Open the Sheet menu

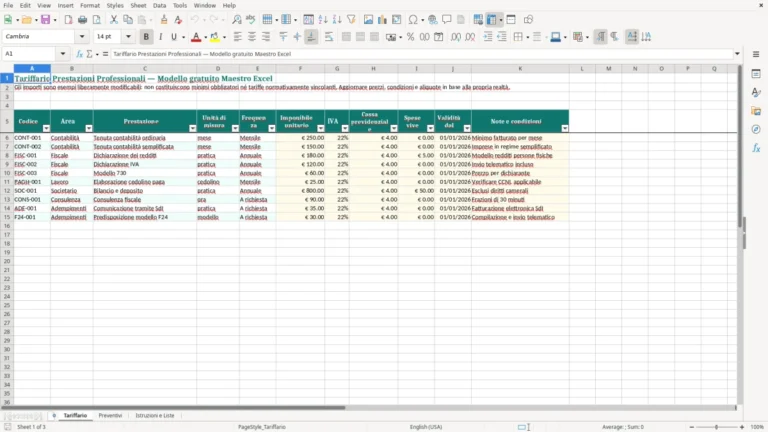click(x=138, y=5)
